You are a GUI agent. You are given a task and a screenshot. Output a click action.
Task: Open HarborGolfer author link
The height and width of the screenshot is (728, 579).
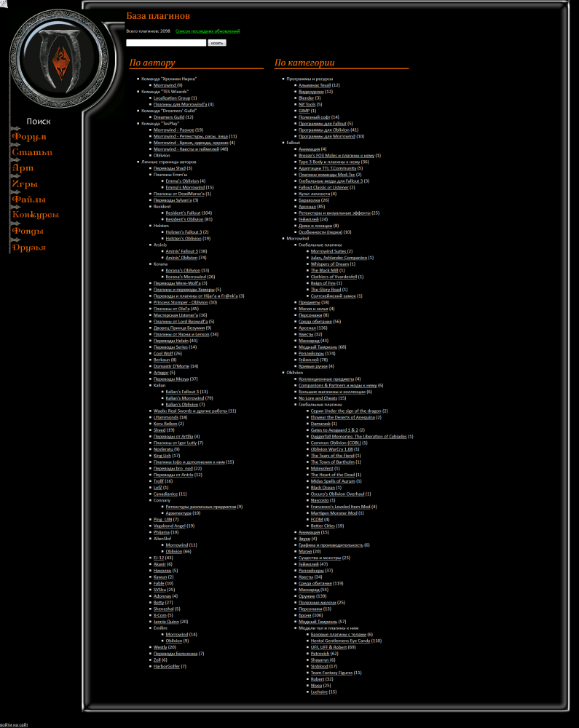[167, 666]
